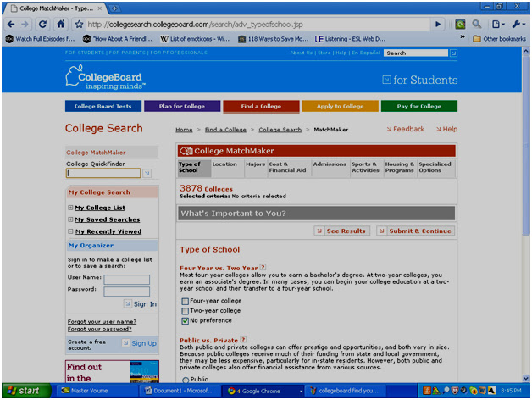The width and height of the screenshot is (532, 400).
Task: Switch to Master Volume taskbar window
Action: point(97,391)
